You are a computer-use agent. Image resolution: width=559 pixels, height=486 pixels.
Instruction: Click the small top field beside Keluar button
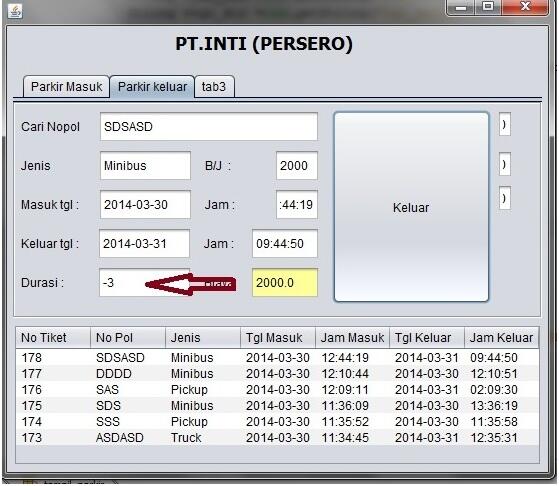(x=504, y=124)
